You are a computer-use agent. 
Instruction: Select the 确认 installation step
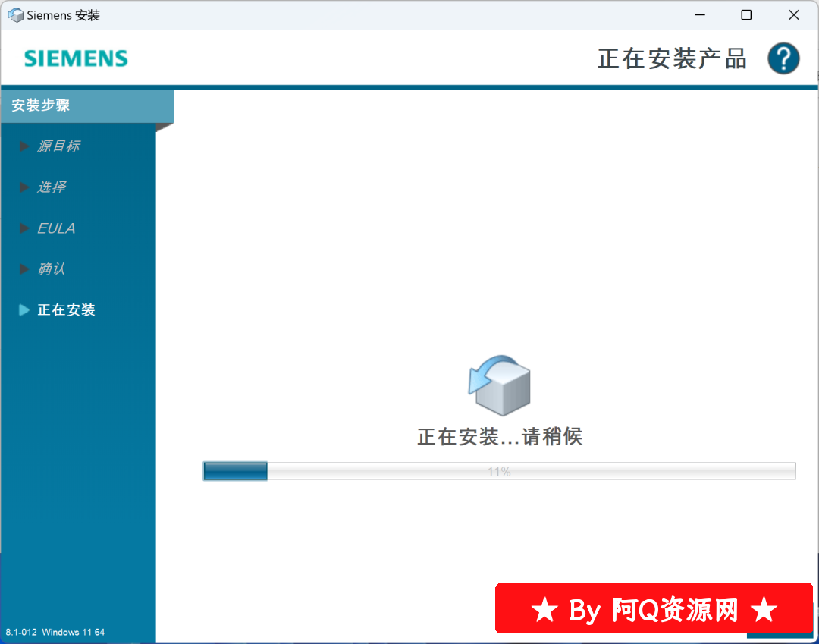[x=52, y=269]
